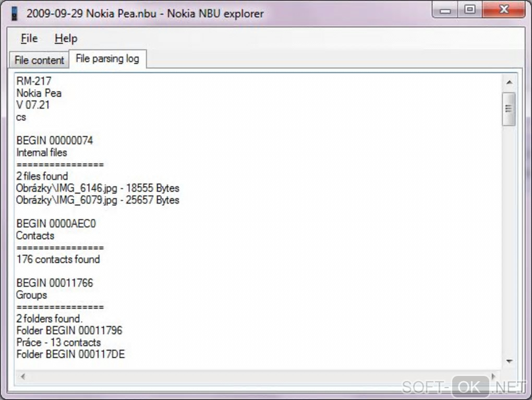Click the IMG_6146.jpg 18555 Bytes line

98,188
